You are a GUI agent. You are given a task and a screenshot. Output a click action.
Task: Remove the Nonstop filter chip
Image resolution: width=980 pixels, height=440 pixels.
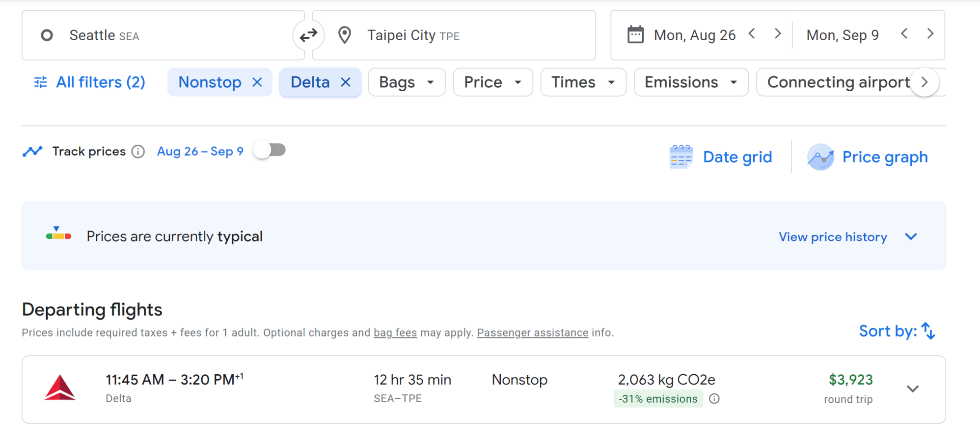[x=257, y=82]
